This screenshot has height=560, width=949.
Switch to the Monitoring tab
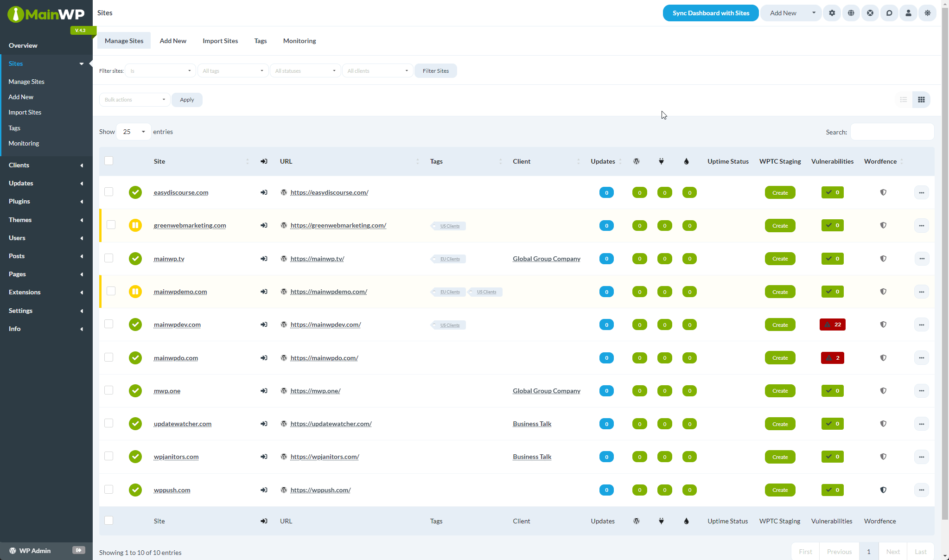[x=299, y=41]
